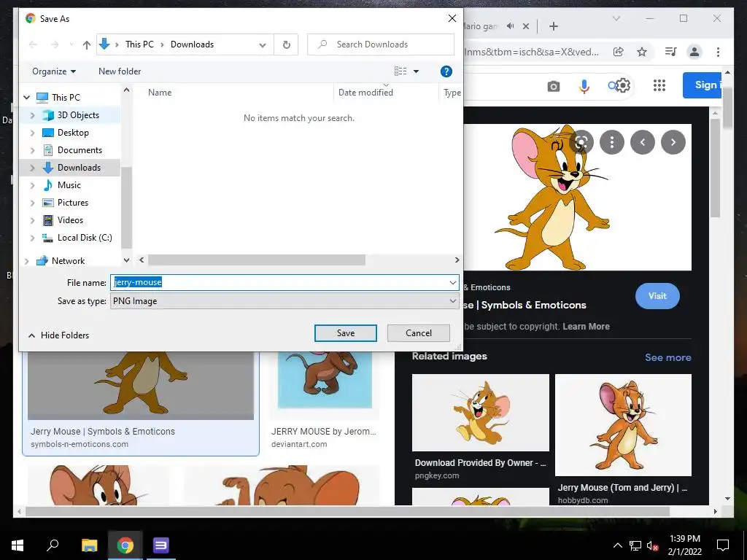
Task: Show hidden system tray icons
Action: pyautogui.click(x=617, y=545)
